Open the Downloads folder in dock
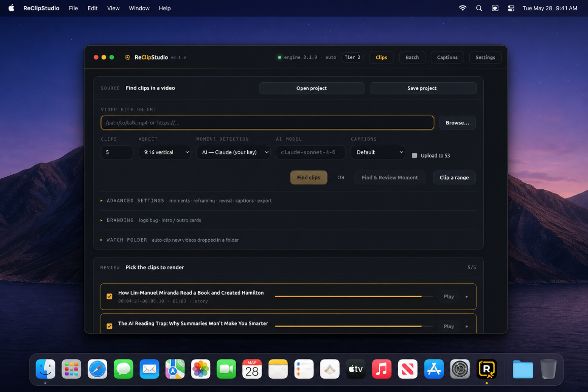 pos(522,369)
